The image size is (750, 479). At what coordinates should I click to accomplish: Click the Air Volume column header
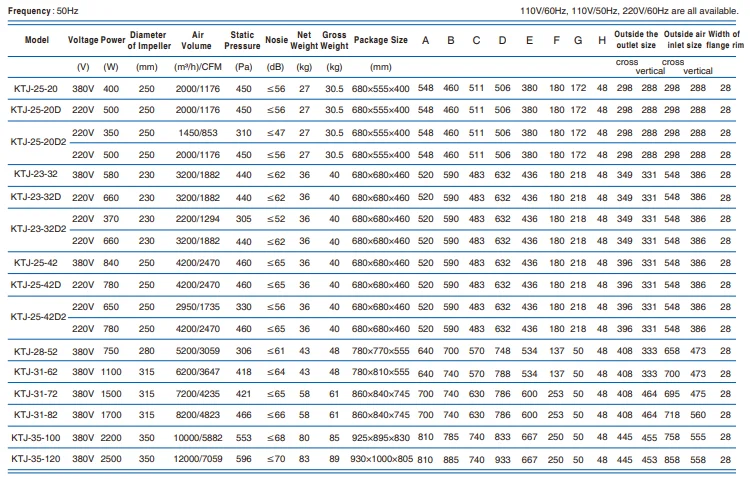198,39
